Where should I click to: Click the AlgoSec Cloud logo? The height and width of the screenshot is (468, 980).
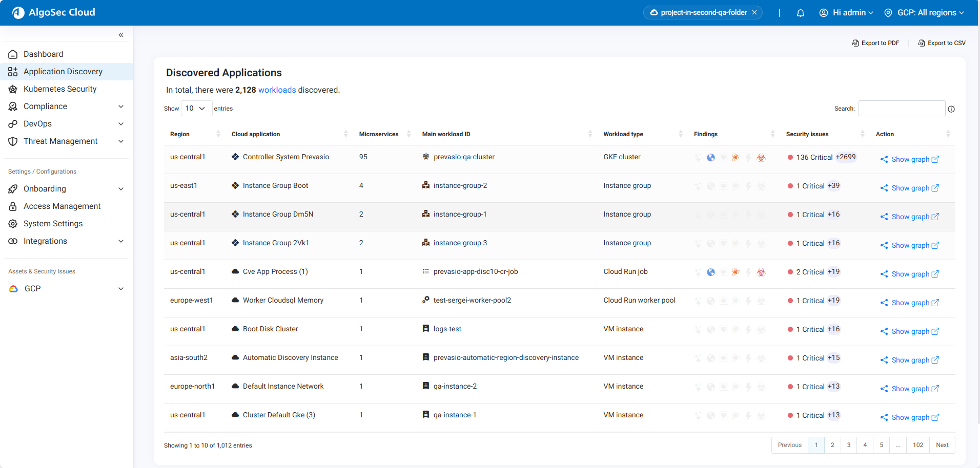point(54,12)
